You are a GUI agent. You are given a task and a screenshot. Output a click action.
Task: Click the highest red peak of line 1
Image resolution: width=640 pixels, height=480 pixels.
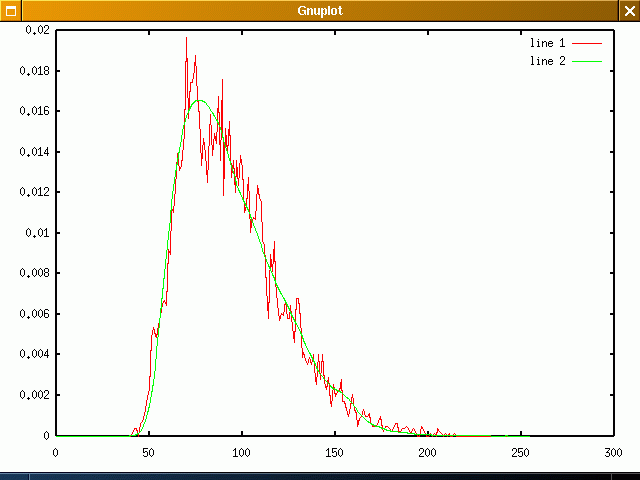187,39
